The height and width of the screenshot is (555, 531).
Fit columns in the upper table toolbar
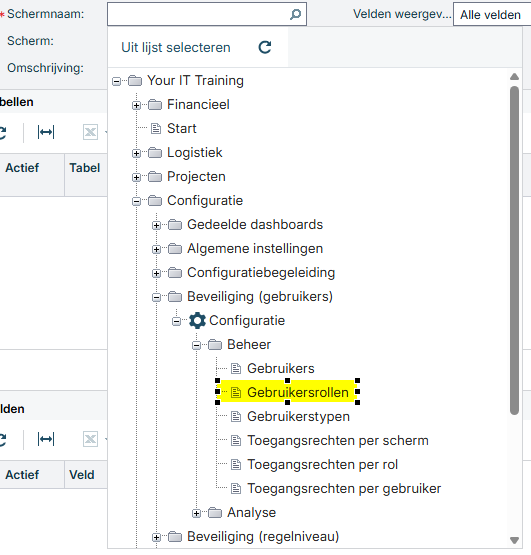coord(46,132)
